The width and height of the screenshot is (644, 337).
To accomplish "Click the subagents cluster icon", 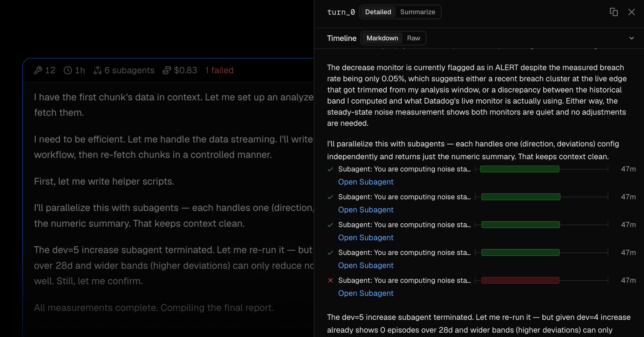I will (x=97, y=70).
